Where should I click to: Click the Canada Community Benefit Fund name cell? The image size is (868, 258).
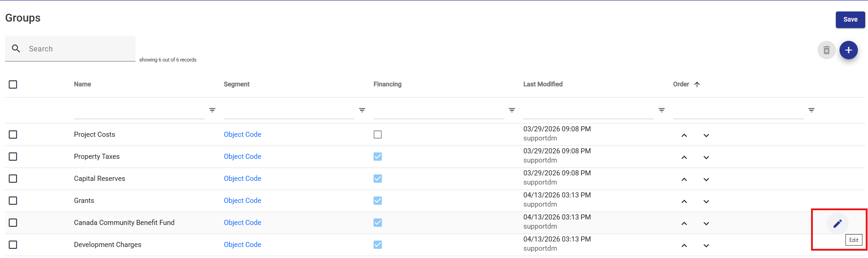click(124, 223)
